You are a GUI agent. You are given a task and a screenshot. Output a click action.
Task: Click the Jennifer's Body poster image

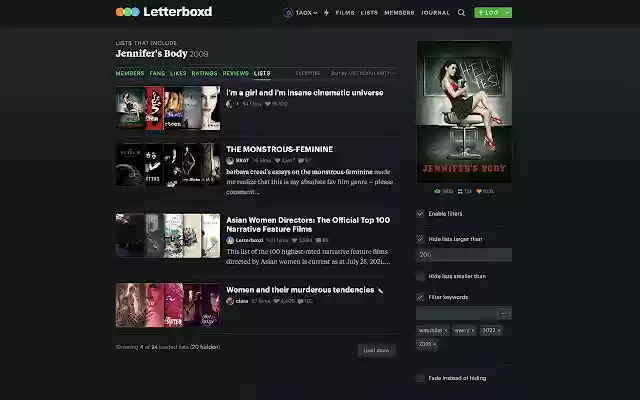point(464,112)
